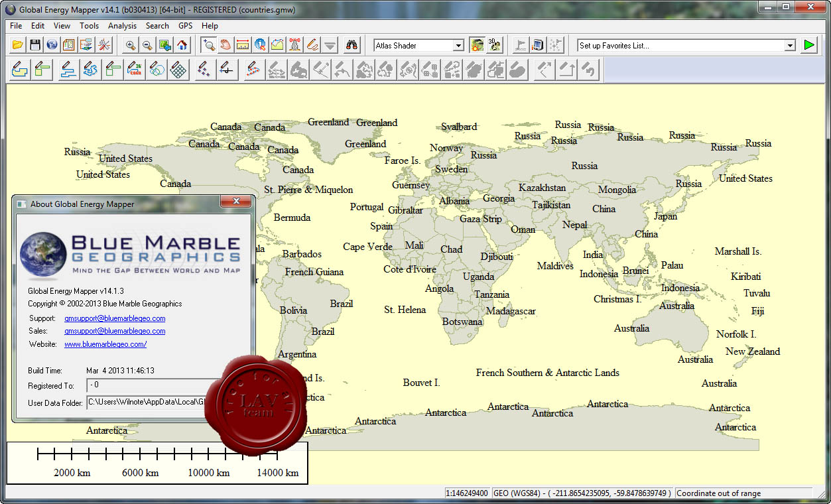Screen dimensions: 831x504
Task: Open the Help menu
Action: (x=210, y=26)
